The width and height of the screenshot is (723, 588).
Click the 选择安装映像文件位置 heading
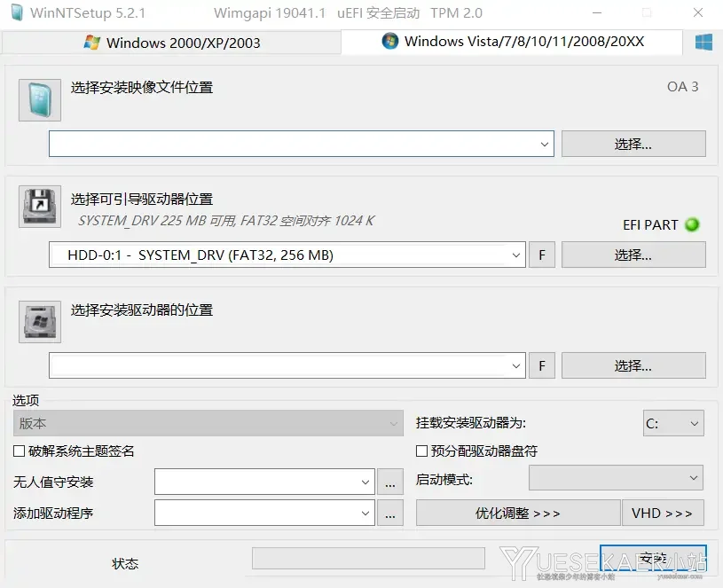pyautogui.click(x=142, y=88)
